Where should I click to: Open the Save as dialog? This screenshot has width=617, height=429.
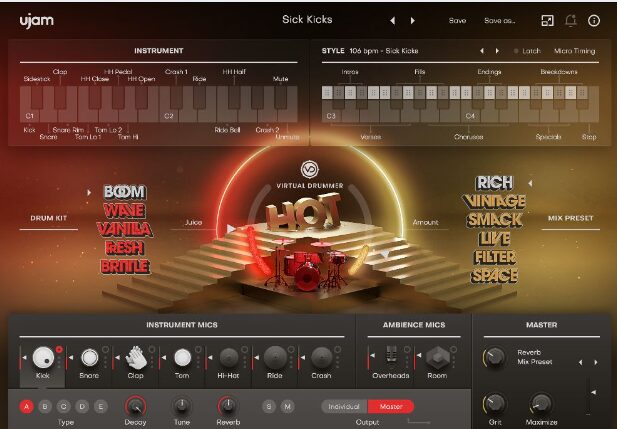tap(499, 20)
